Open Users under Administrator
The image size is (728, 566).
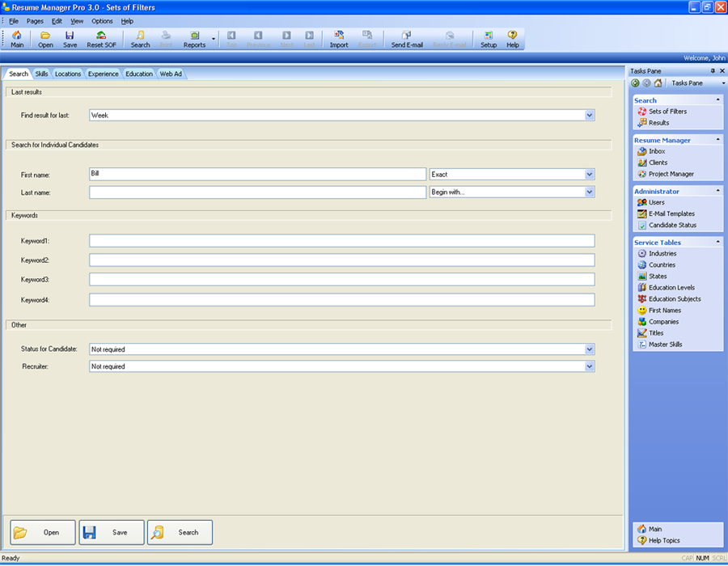(x=651, y=202)
